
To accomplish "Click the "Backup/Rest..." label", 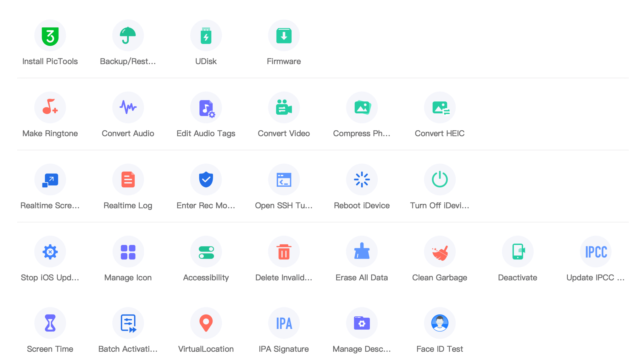I will (x=128, y=61).
